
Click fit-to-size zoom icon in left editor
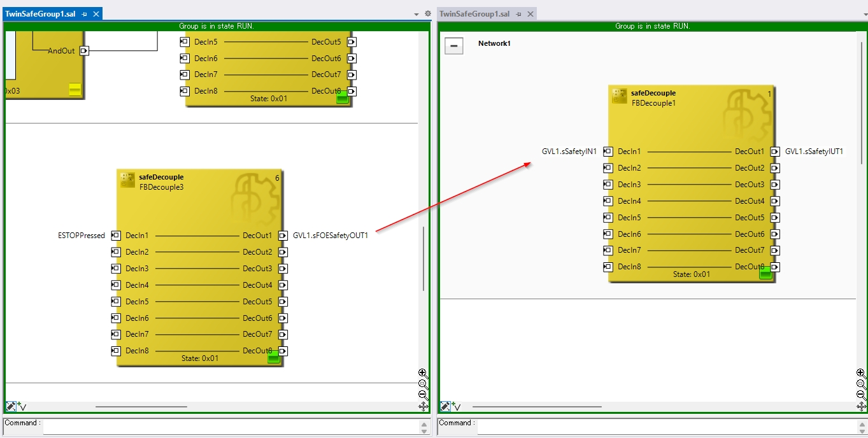pos(423,384)
